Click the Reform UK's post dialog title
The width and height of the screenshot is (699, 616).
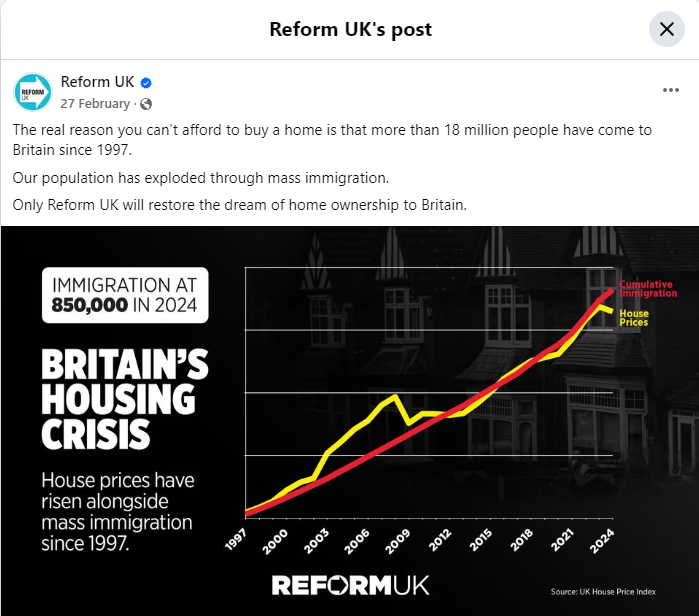[350, 29]
